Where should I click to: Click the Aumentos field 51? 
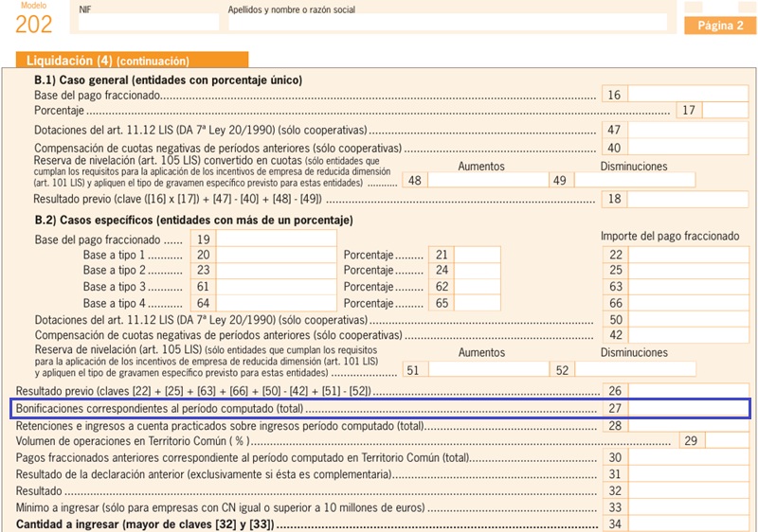[x=489, y=370]
